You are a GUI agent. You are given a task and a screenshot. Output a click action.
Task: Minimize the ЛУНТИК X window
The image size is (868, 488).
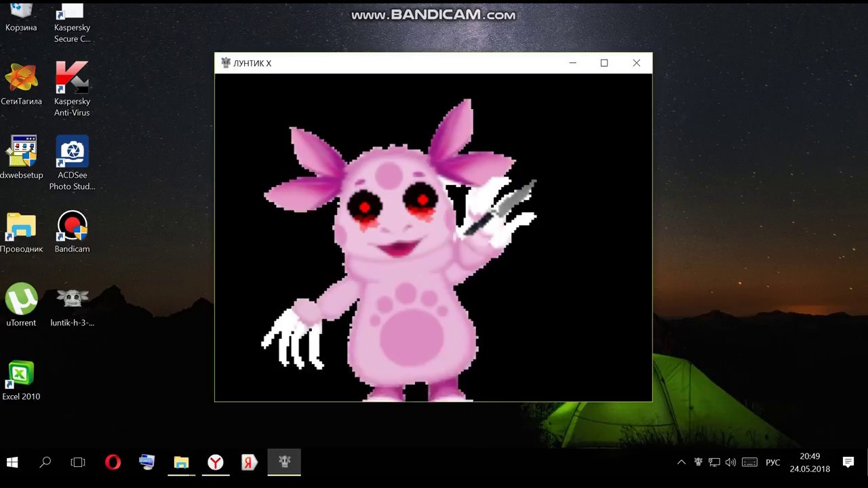[x=573, y=63]
